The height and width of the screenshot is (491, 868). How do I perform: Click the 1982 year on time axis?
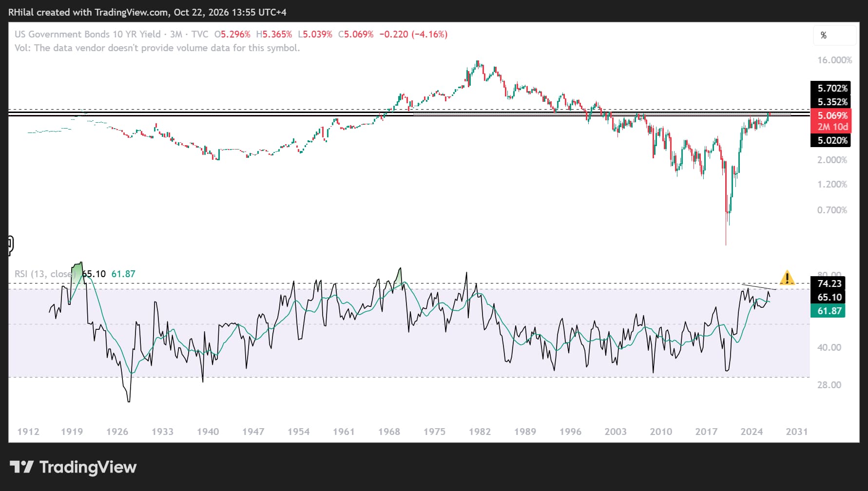click(x=480, y=432)
